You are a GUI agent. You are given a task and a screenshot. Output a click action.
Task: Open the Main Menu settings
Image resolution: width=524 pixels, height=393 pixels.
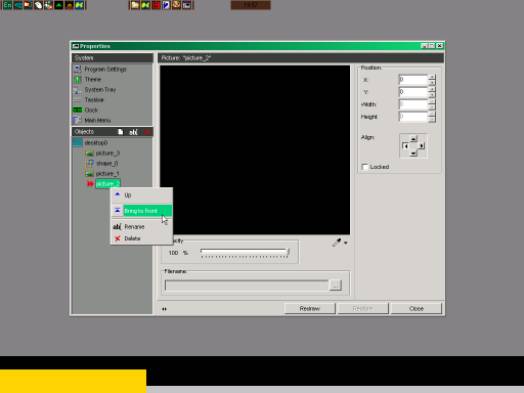click(98, 120)
